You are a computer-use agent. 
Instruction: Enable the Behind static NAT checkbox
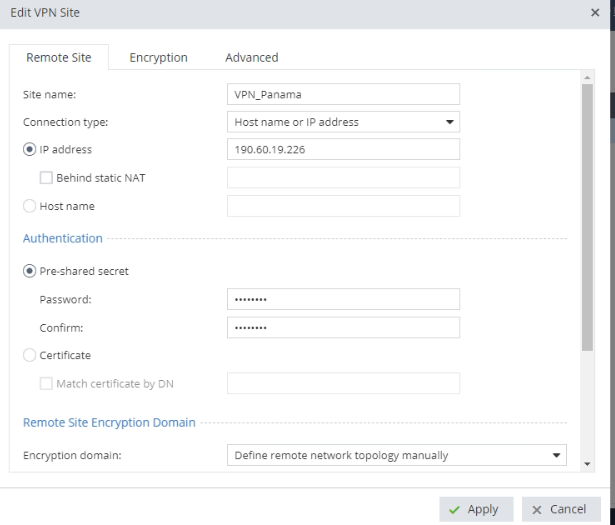(x=46, y=178)
